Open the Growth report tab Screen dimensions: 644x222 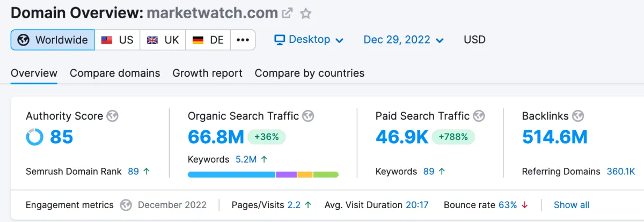click(x=207, y=73)
